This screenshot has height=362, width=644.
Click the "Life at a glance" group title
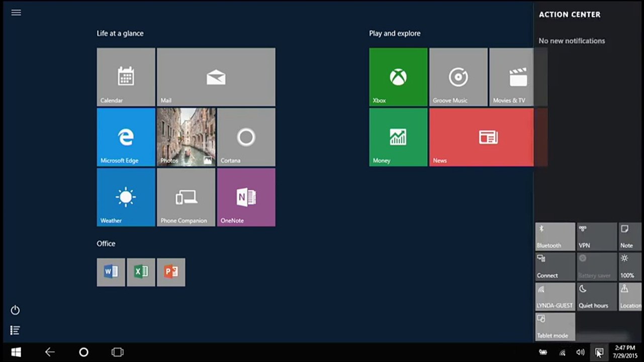(120, 33)
